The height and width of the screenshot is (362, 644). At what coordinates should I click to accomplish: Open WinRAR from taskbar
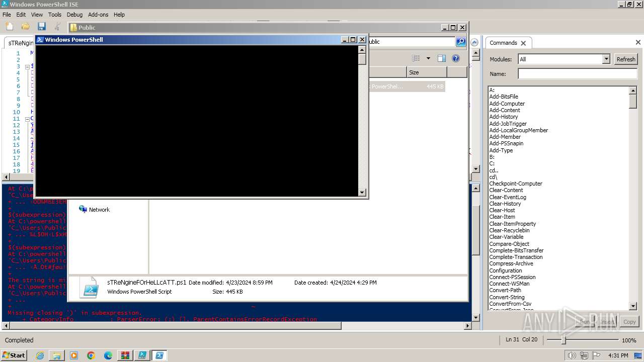pos(125,355)
